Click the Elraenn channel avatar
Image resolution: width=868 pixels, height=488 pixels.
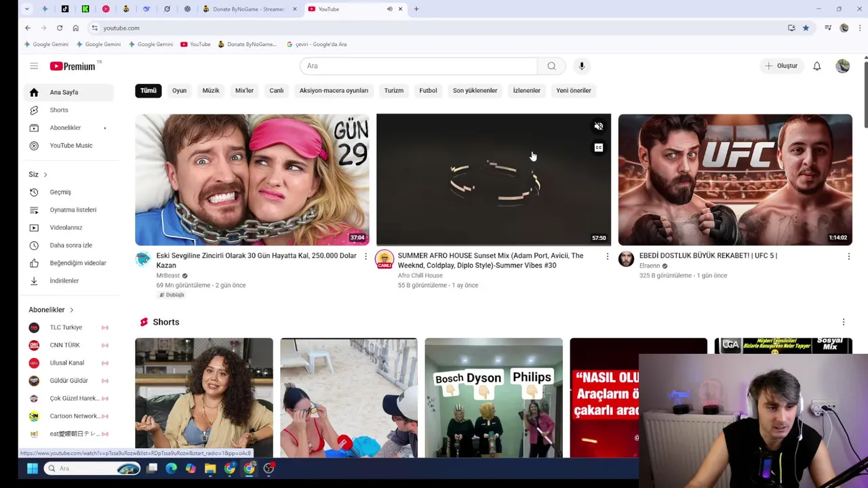[x=626, y=259]
